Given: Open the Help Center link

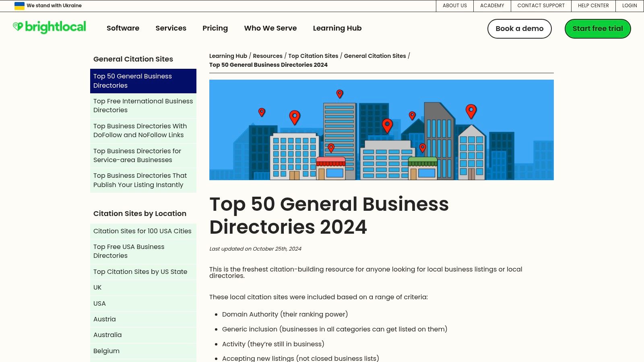Looking at the screenshot, I should point(593,6).
